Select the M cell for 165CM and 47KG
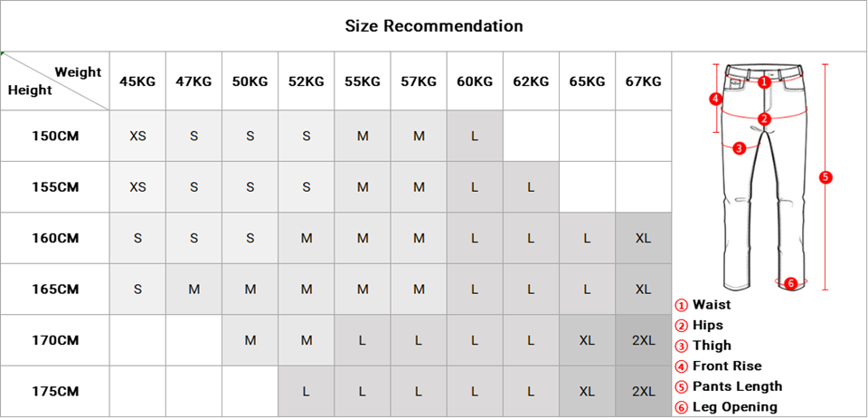This screenshot has height=418, width=868. pos(193,290)
